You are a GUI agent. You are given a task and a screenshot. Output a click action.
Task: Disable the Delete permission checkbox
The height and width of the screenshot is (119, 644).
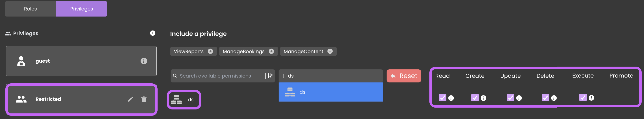click(545, 98)
